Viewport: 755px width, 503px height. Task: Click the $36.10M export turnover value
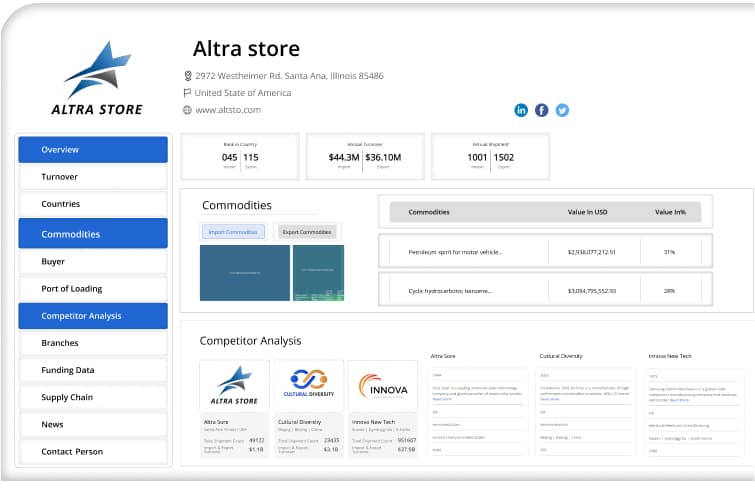coord(383,157)
